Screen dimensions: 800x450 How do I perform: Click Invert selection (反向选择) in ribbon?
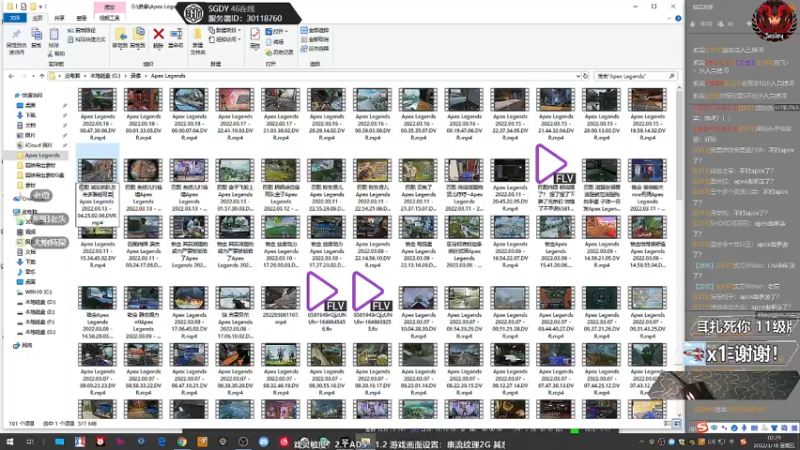point(315,48)
